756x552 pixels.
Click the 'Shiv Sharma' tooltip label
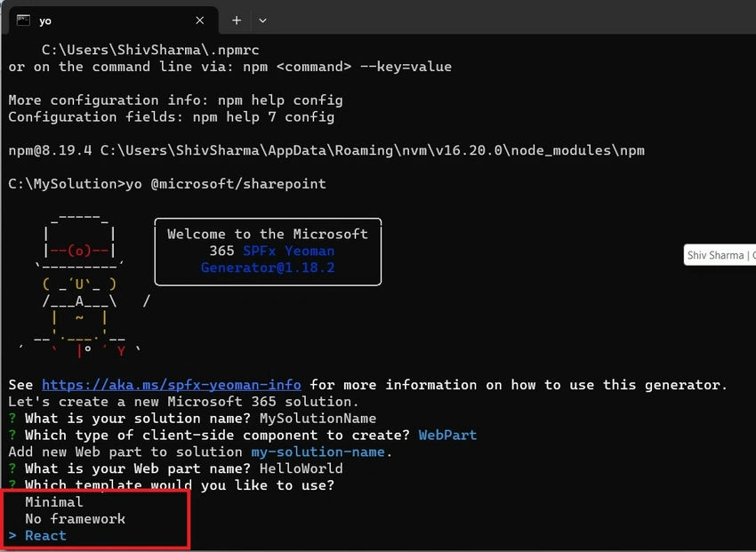tap(720, 255)
